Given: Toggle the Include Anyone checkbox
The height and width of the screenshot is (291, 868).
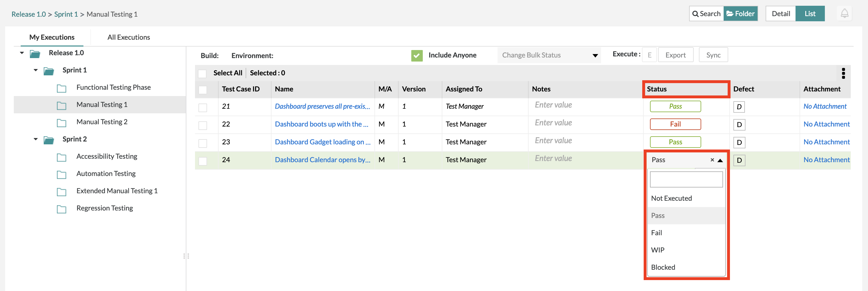Looking at the screenshot, I should point(417,55).
